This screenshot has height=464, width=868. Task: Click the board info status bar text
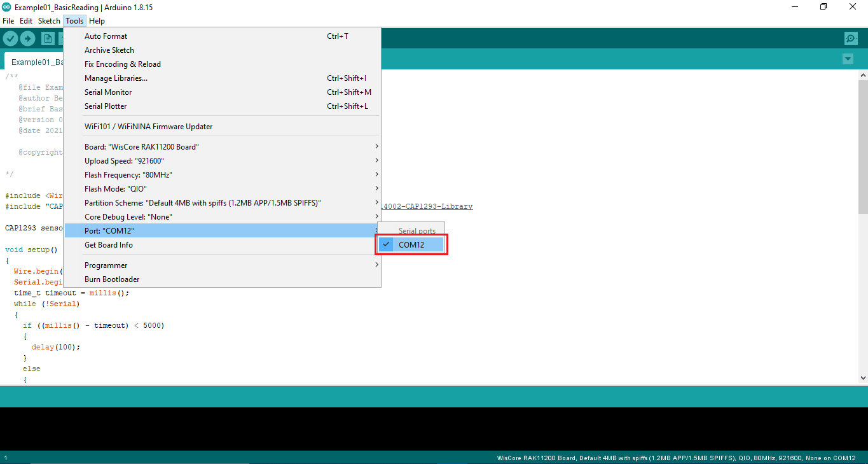(676, 458)
